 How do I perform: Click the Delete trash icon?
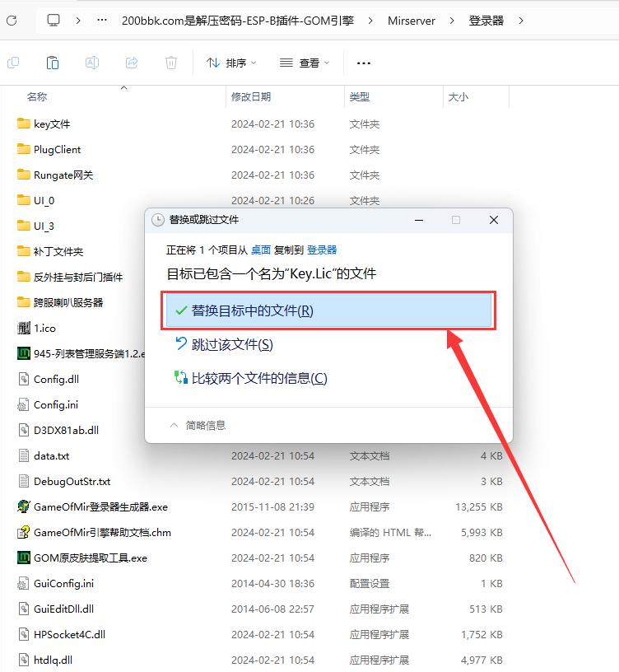(x=171, y=63)
